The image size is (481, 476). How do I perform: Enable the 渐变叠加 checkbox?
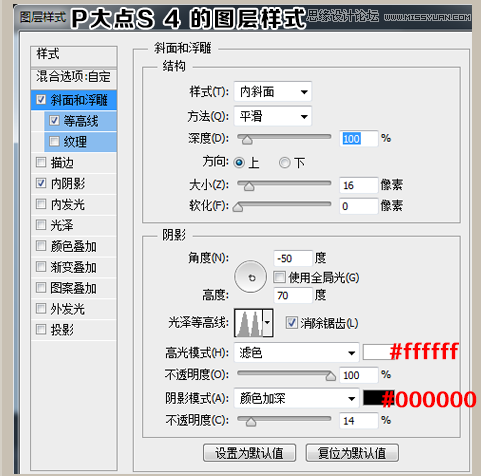tap(41, 267)
